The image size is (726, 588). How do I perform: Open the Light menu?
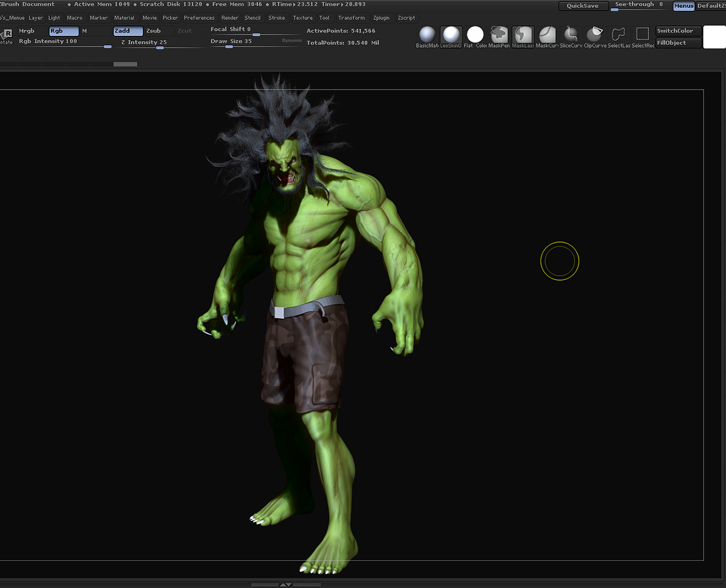click(54, 18)
